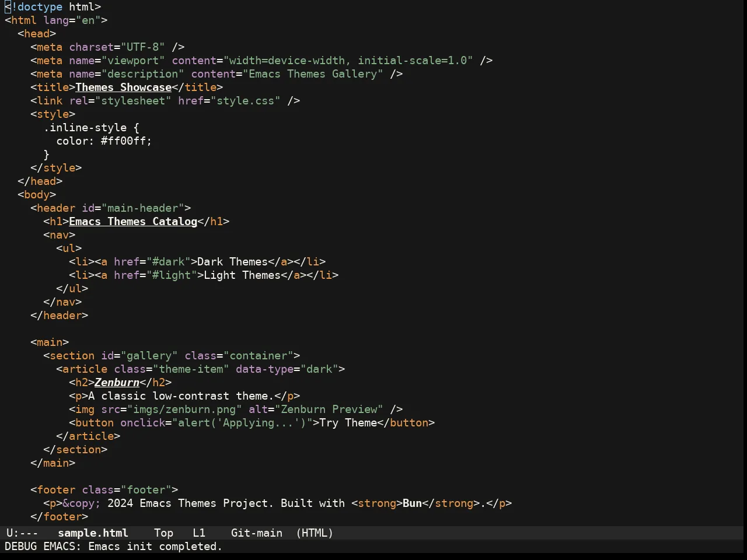Click the bold 'Bun' text in footer
747x560 pixels.
click(x=413, y=503)
